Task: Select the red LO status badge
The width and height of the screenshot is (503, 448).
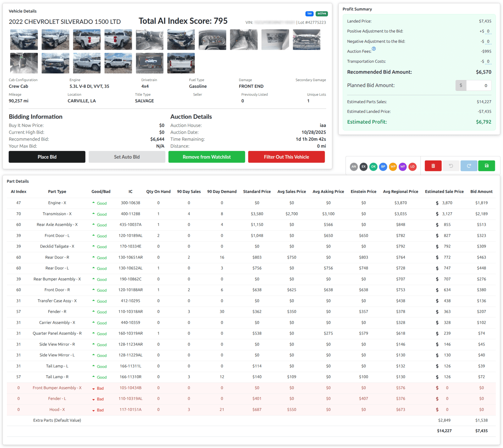Action: pyautogui.click(x=412, y=167)
